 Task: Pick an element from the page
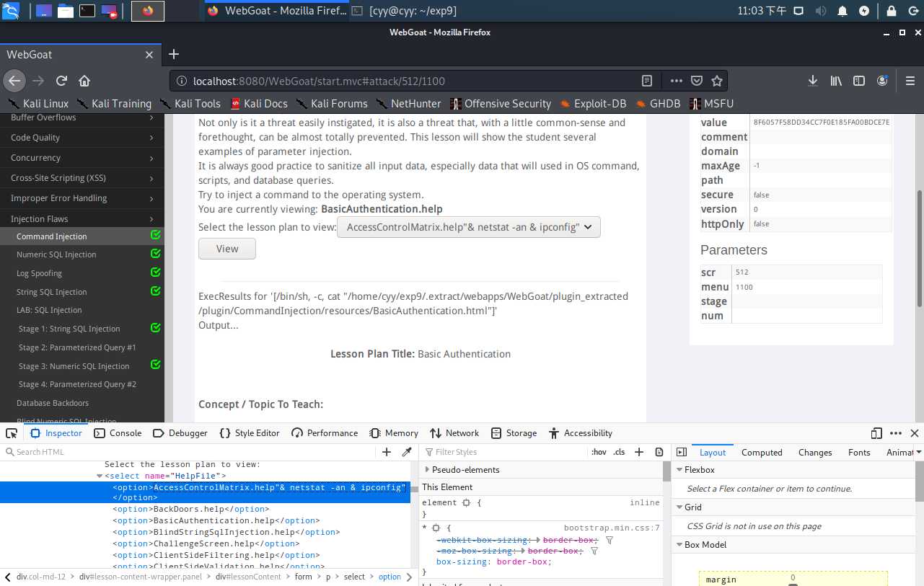[x=12, y=433]
